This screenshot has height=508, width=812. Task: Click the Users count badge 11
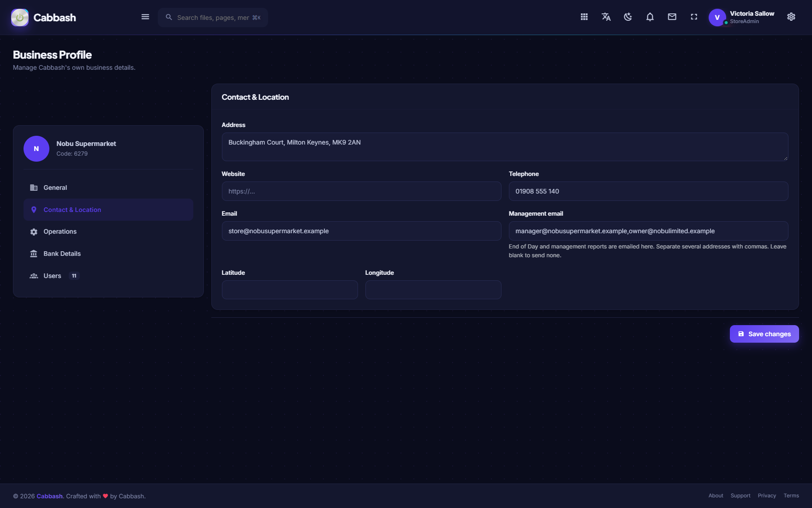[74, 276]
